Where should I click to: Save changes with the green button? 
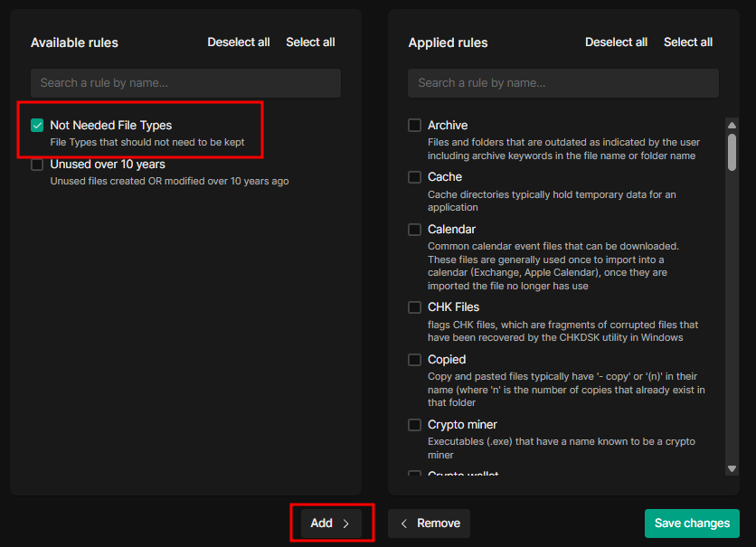coord(692,523)
